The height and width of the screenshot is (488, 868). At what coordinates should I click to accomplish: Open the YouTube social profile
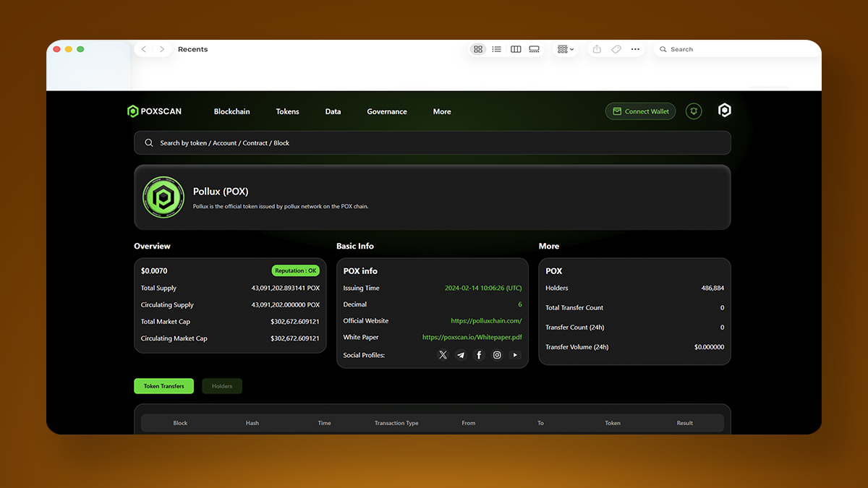point(515,355)
